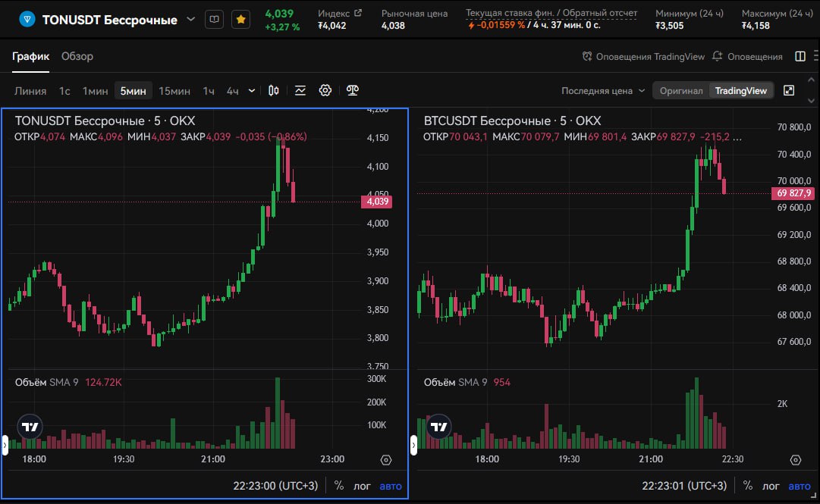The width and height of the screenshot is (820, 504).
Task: Click the 24h minimum value ₮3,505
Action: [669, 26]
